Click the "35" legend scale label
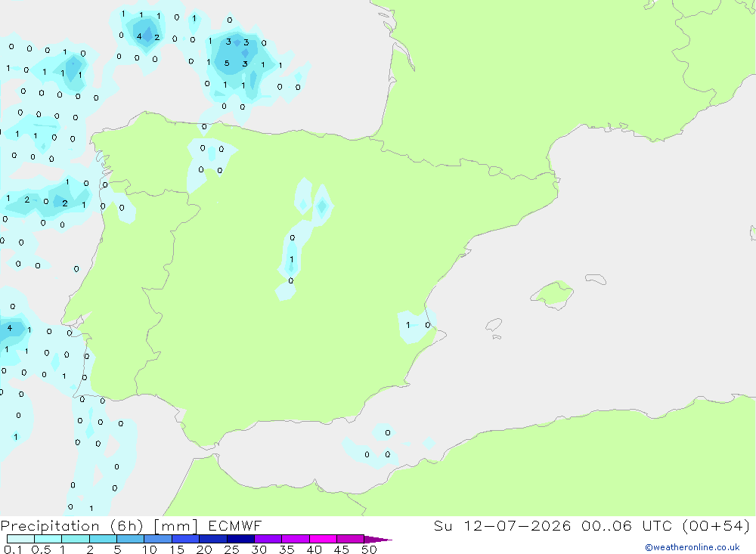This screenshot has height=554, width=756. tap(287, 549)
